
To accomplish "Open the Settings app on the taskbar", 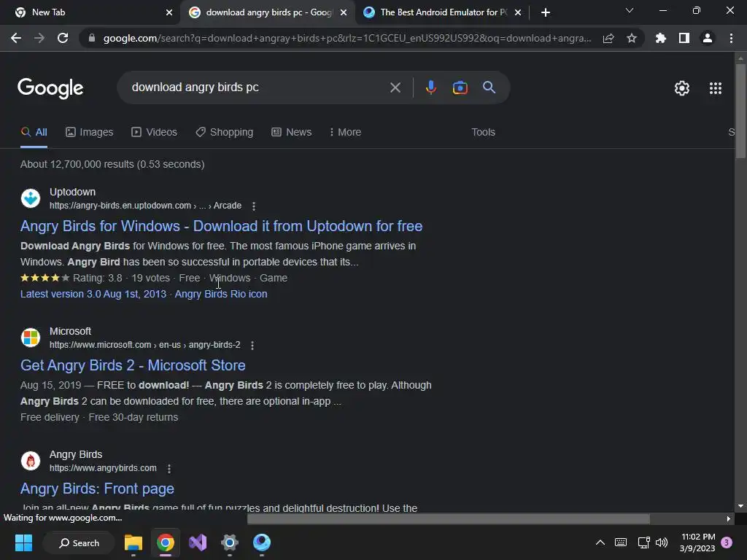I will coord(230,542).
